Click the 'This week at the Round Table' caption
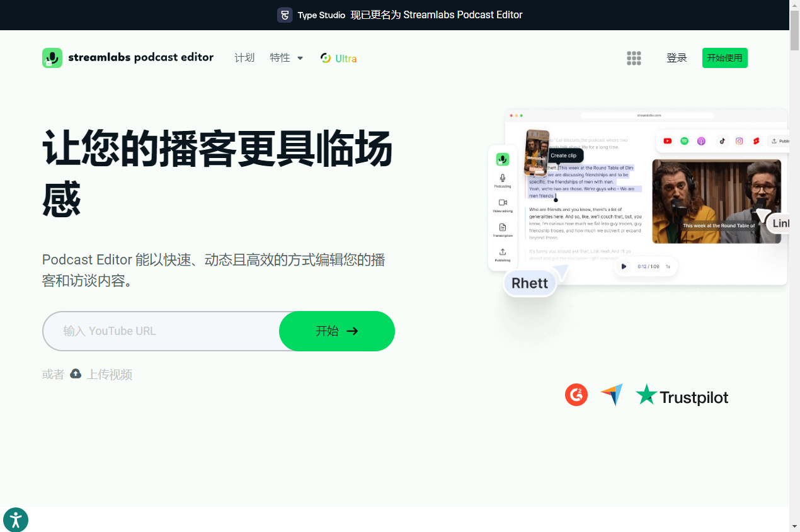 (x=718, y=225)
